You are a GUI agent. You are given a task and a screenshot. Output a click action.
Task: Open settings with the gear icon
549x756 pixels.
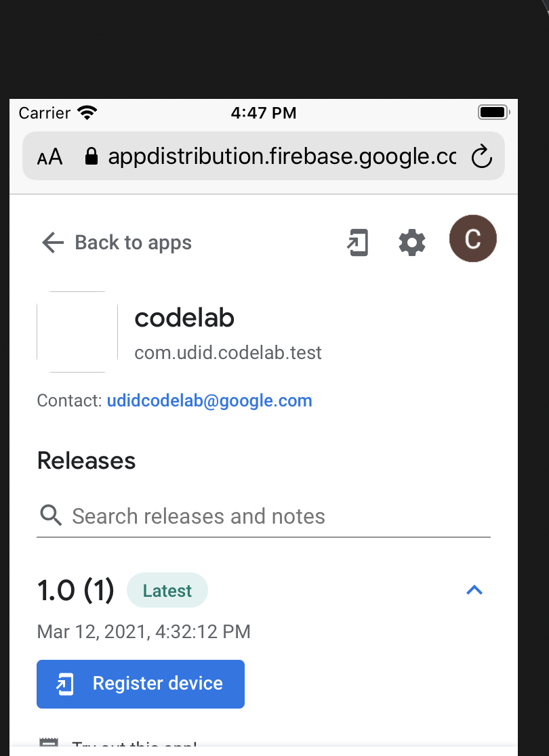[412, 242]
